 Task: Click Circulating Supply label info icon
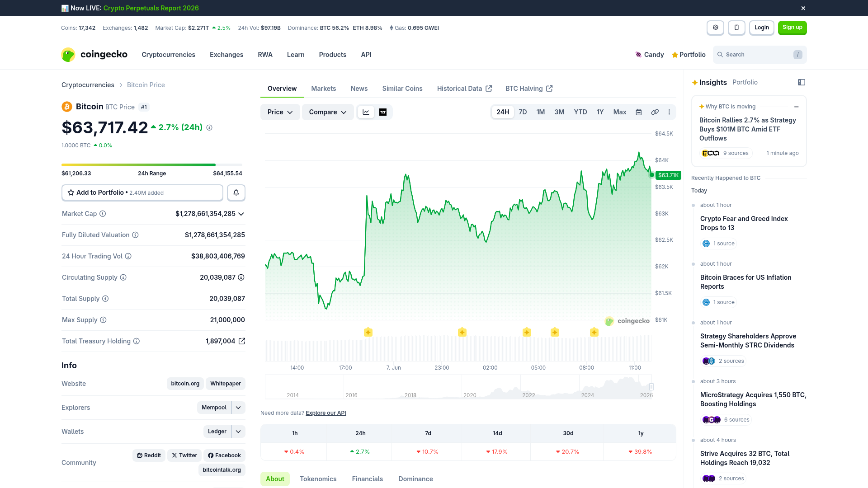click(x=123, y=277)
